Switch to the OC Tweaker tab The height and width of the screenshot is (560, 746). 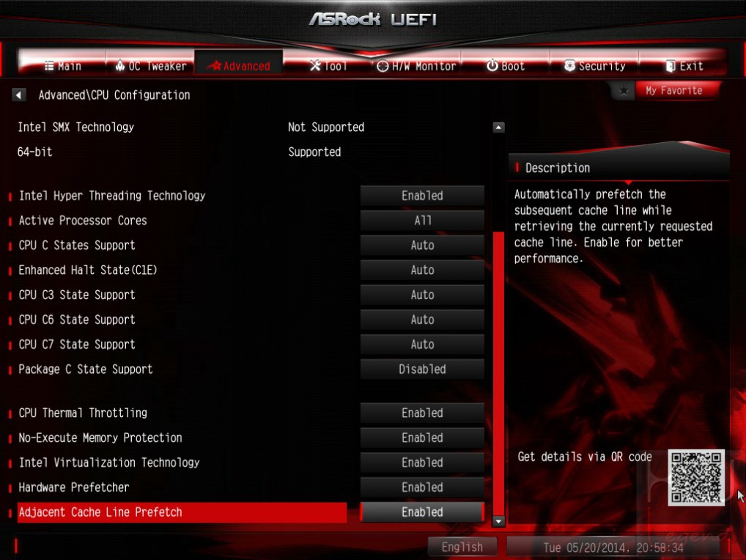coord(150,66)
